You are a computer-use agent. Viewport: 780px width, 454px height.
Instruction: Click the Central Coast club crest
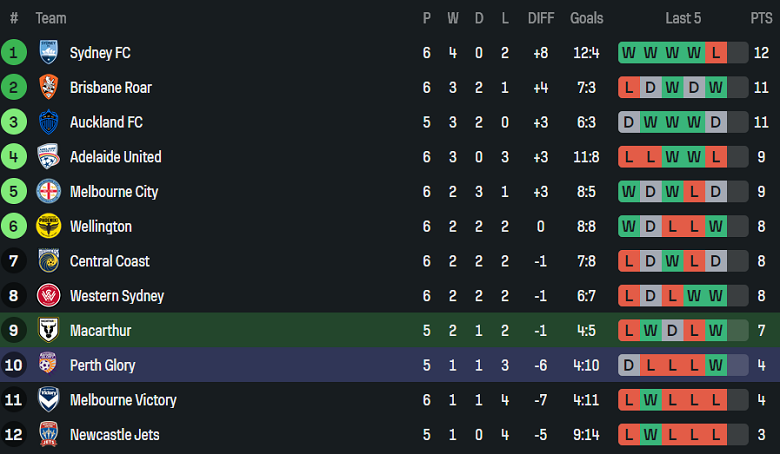click(x=48, y=261)
